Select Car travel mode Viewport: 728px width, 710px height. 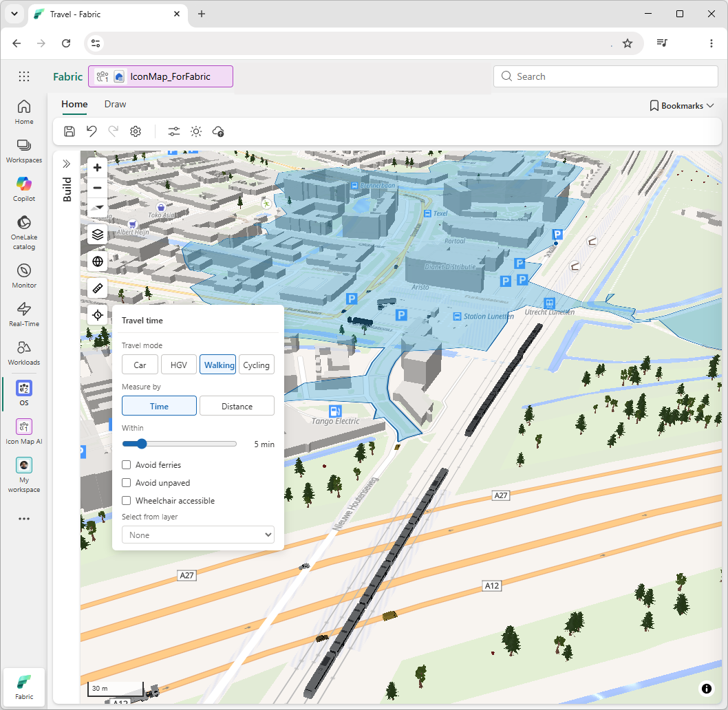click(140, 365)
